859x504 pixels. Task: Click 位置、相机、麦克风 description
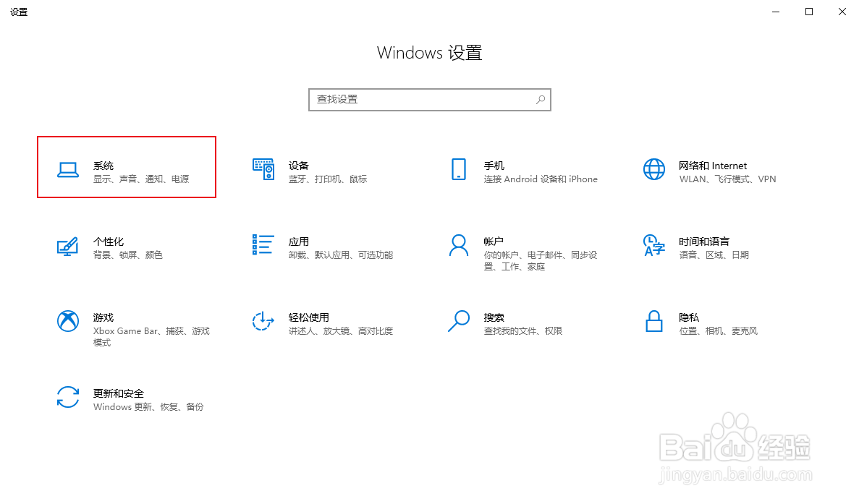click(x=718, y=331)
